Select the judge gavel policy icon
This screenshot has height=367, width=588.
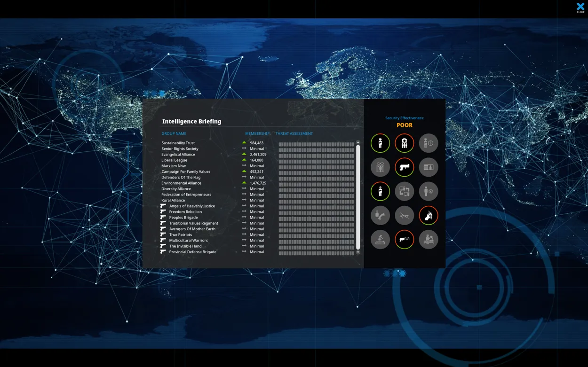[380, 240]
